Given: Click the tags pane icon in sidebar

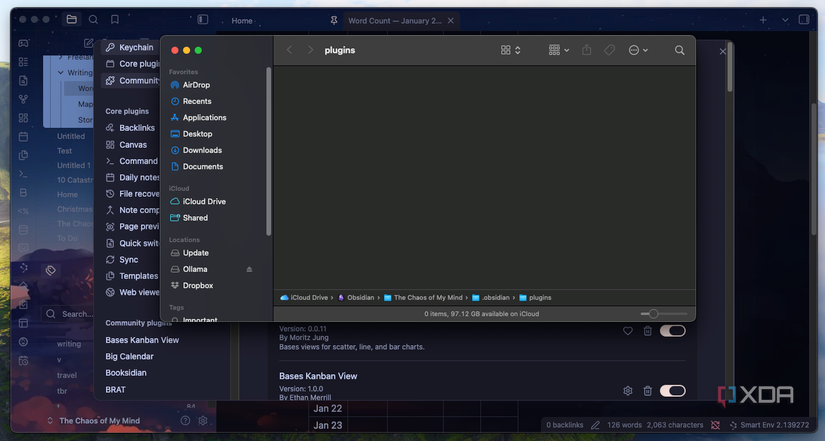Looking at the screenshot, I should pyautogui.click(x=51, y=270).
